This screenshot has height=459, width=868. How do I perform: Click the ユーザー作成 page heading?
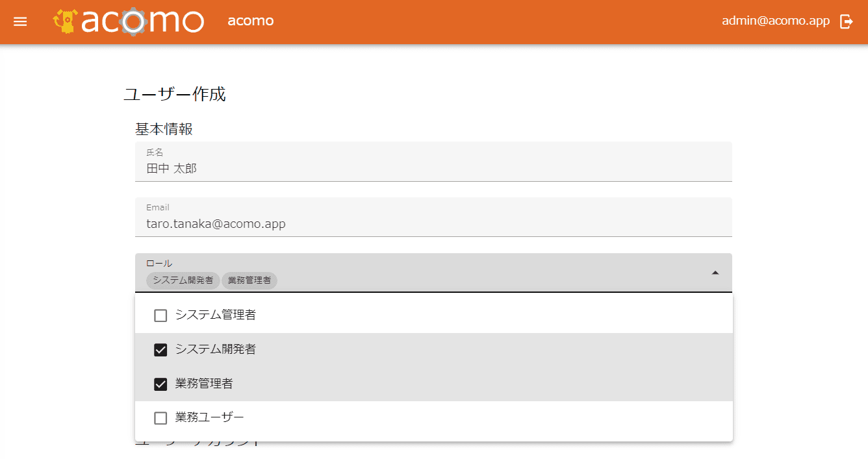coord(175,95)
